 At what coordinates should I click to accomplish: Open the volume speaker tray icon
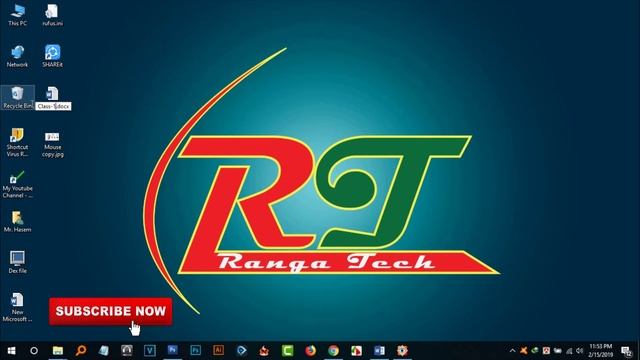(580, 351)
